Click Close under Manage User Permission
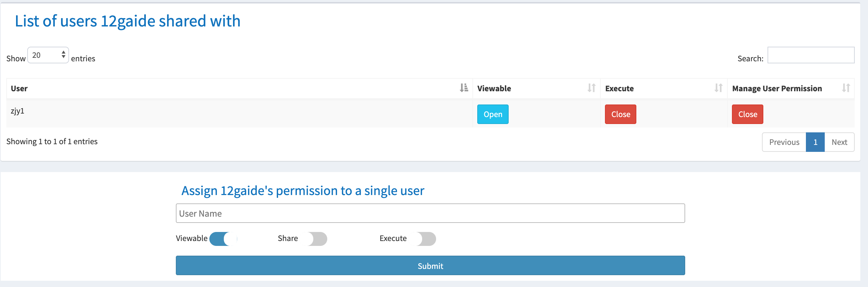Screen dimensions: 868x287 pos(748,114)
